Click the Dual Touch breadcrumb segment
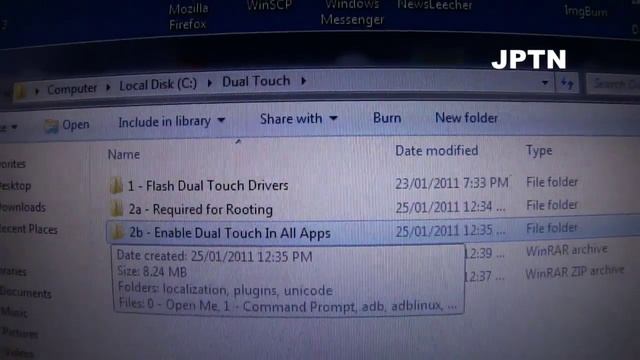The image size is (640, 360). pos(256,81)
